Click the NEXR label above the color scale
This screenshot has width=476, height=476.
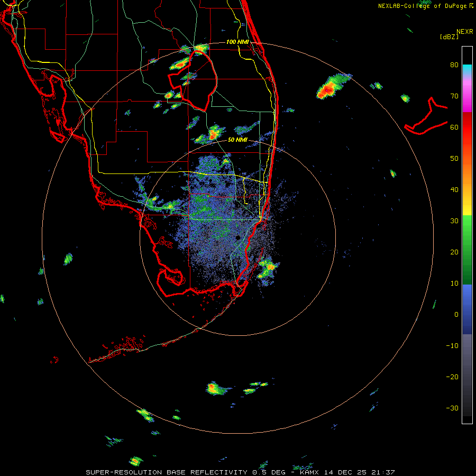(x=465, y=32)
